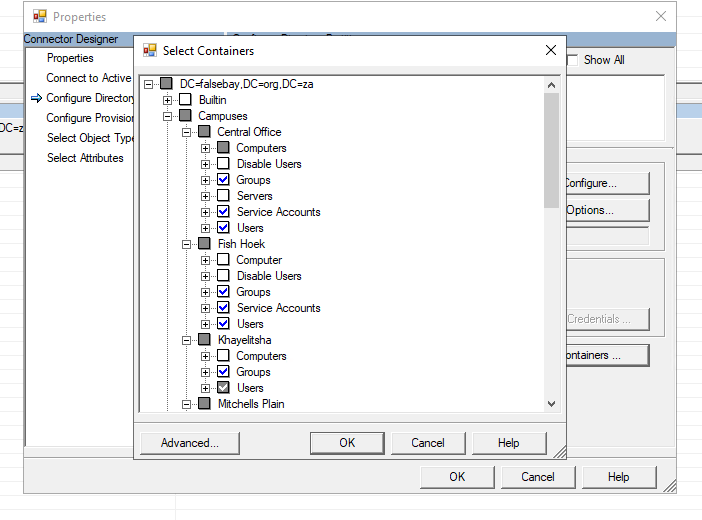Check Central Office Servers checkbox
This screenshot has width=702, height=520.
tap(223, 196)
